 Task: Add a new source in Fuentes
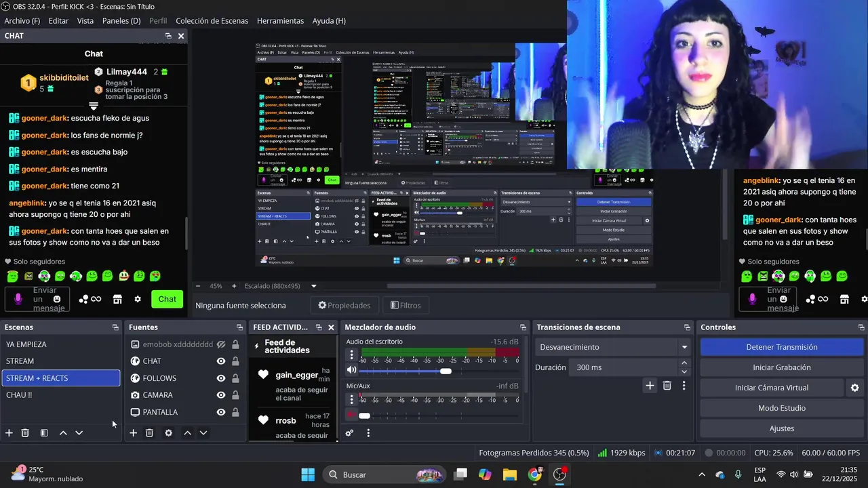(134, 432)
